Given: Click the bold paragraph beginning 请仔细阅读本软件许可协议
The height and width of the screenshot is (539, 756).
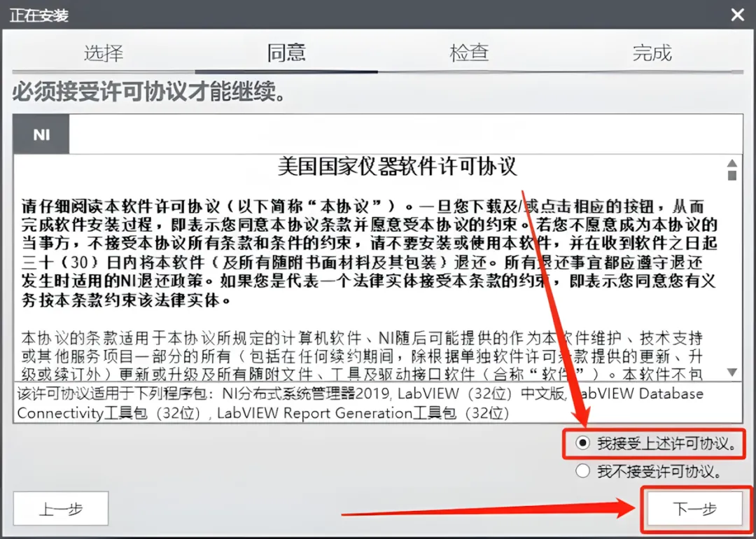Looking at the screenshot, I should (370, 253).
